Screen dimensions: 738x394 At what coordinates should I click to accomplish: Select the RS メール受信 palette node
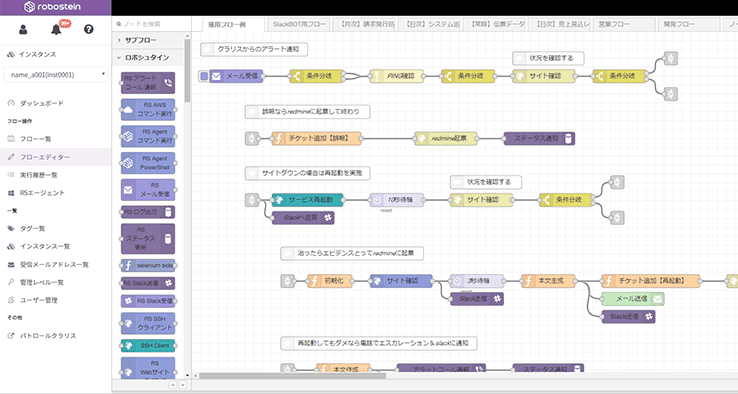point(148,190)
